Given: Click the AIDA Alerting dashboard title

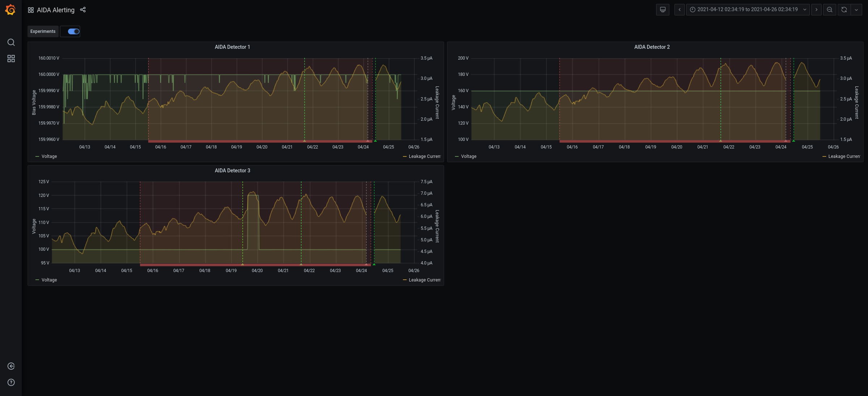Looking at the screenshot, I should 55,10.
